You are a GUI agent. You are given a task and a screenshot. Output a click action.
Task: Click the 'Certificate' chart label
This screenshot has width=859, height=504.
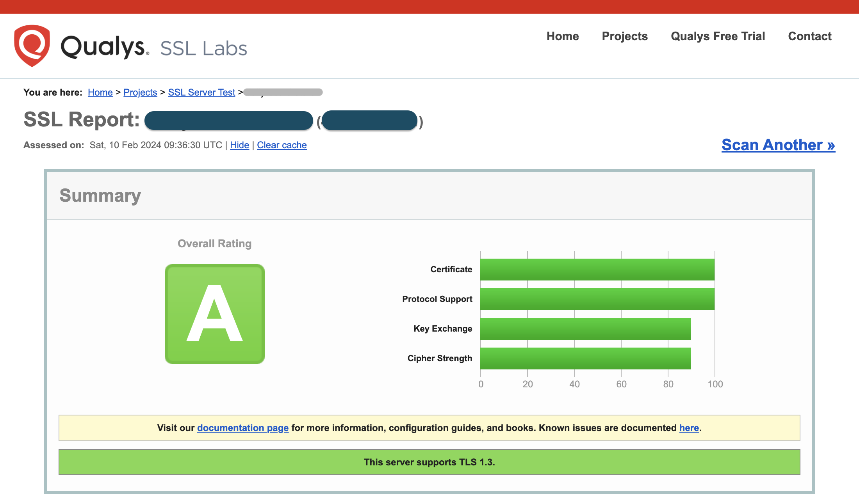pyautogui.click(x=451, y=270)
